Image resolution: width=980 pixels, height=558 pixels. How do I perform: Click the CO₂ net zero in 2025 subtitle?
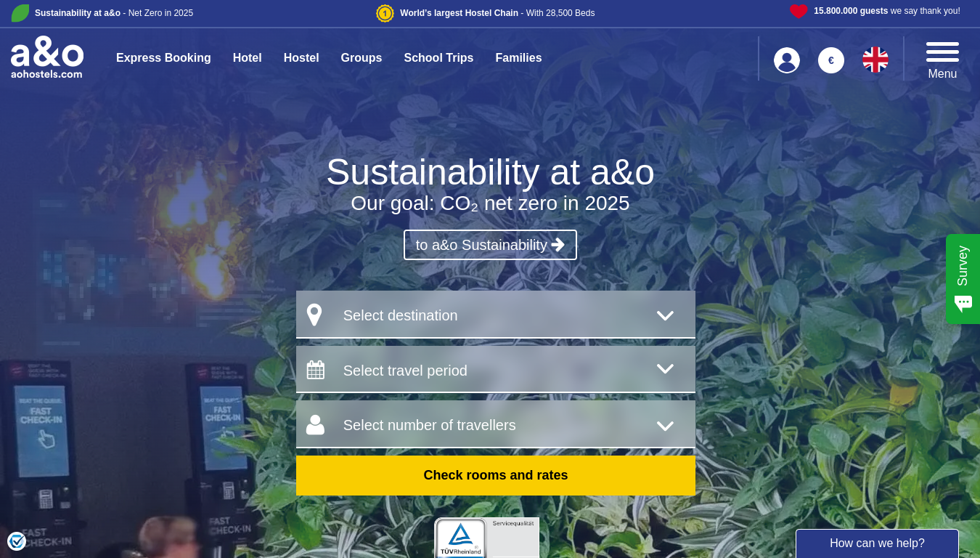[x=490, y=203]
